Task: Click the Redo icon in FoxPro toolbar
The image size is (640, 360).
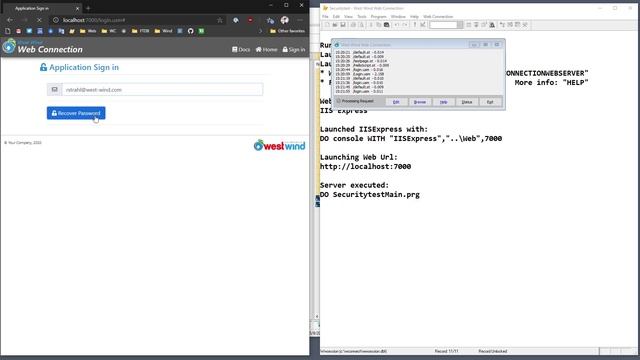Action: (404, 25)
